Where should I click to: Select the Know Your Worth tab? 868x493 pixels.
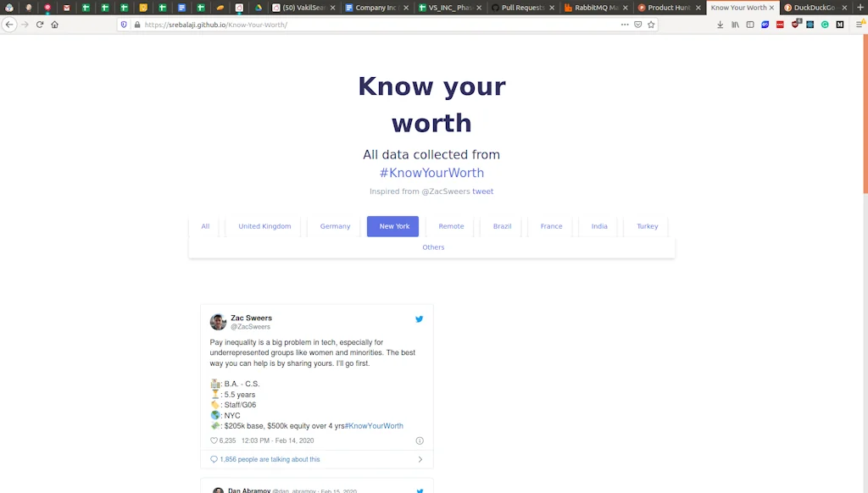coord(739,8)
